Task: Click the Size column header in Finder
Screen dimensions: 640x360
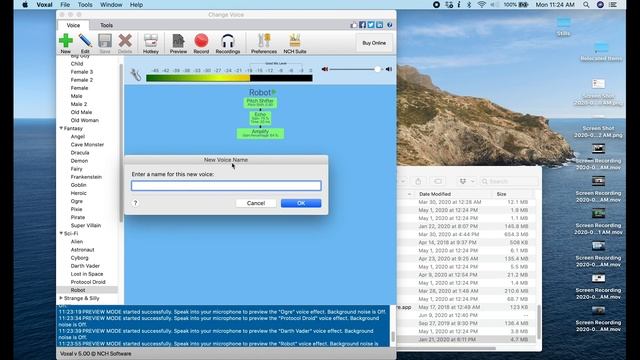Action: (501, 194)
